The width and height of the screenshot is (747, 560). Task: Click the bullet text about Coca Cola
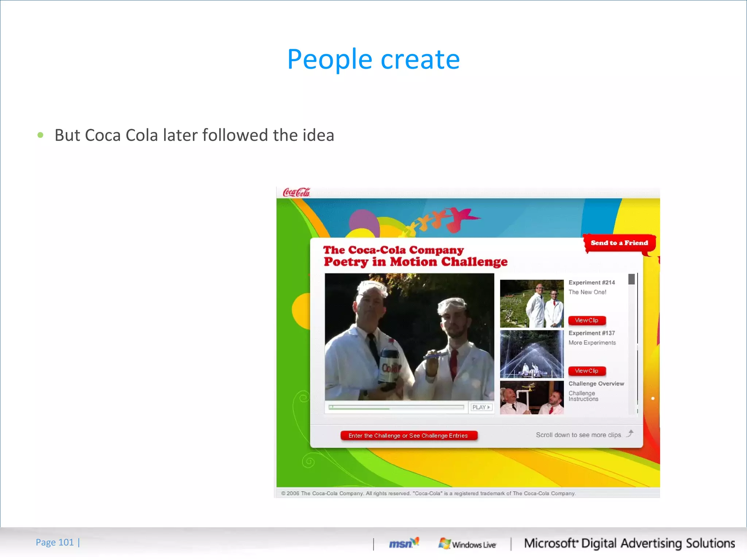pos(194,135)
